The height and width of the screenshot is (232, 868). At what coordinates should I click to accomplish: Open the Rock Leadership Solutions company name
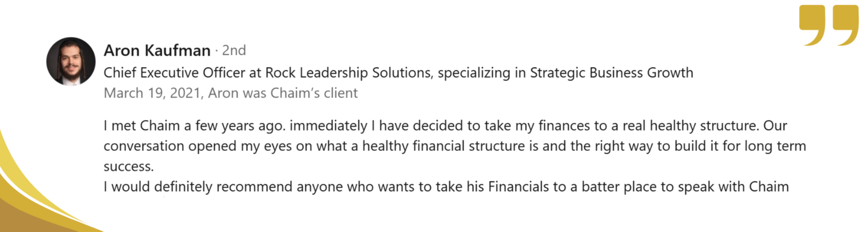(349, 73)
